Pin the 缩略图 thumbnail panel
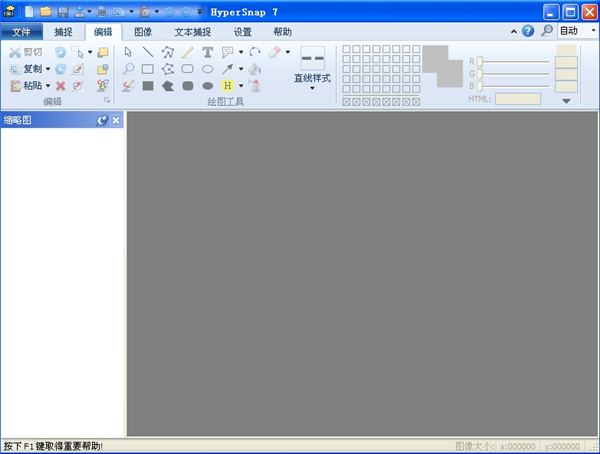Image resolution: width=600 pixels, height=454 pixels. pos(102,120)
